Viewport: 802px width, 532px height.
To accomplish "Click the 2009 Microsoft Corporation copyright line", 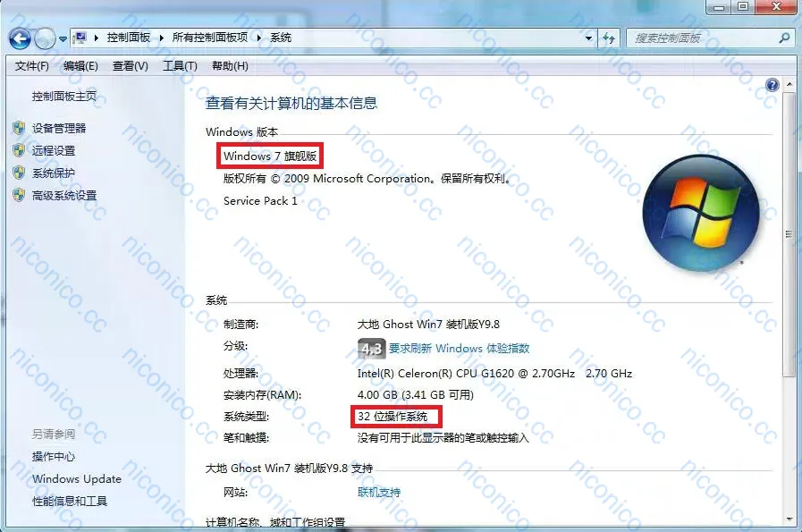I will 367,179.
